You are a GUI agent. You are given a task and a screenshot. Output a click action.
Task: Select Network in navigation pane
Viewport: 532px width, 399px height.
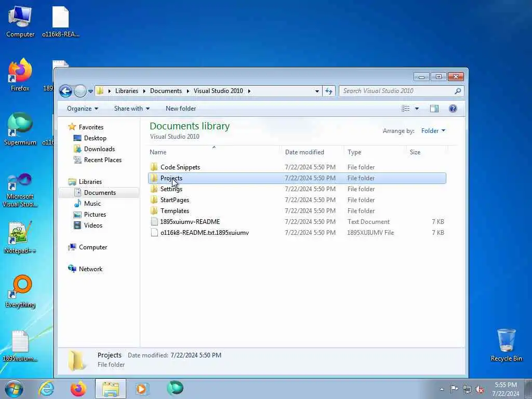pyautogui.click(x=90, y=269)
